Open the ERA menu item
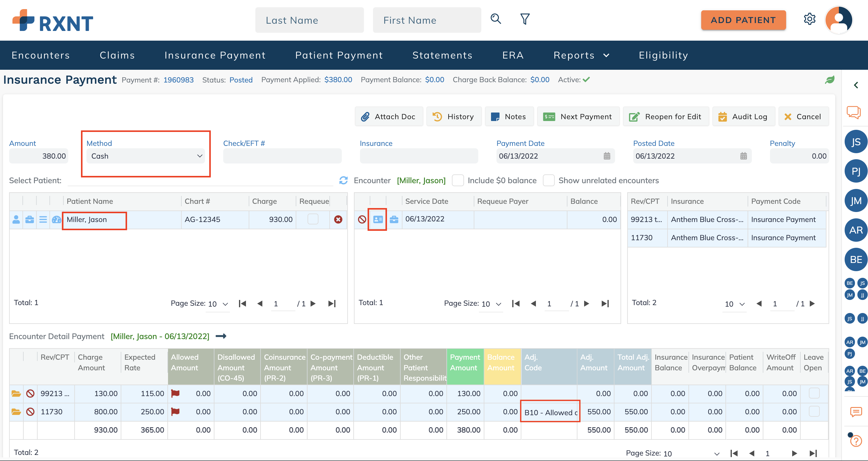This screenshot has height=461, width=868. 513,55
